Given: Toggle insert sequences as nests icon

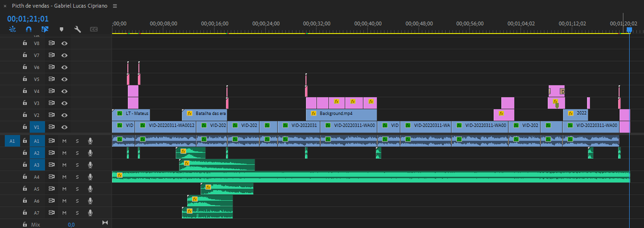Looking at the screenshot, I should 12,30.
